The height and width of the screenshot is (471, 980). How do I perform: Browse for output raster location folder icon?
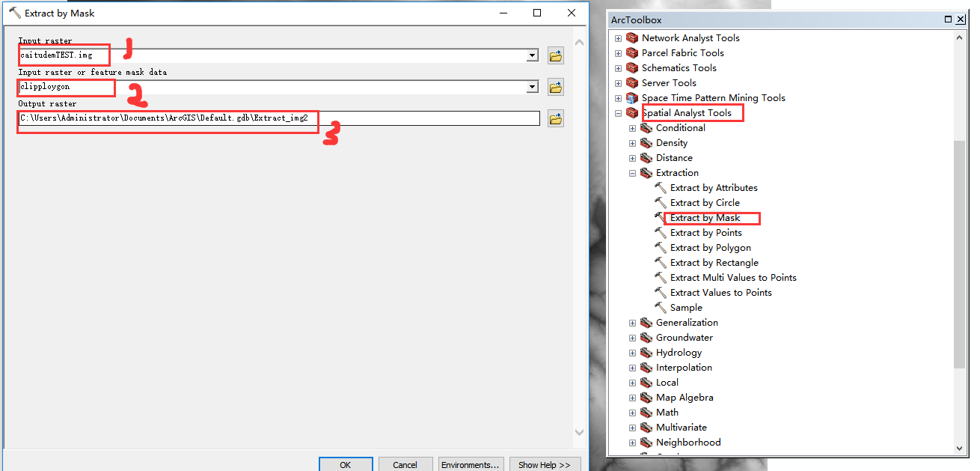[x=555, y=118]
